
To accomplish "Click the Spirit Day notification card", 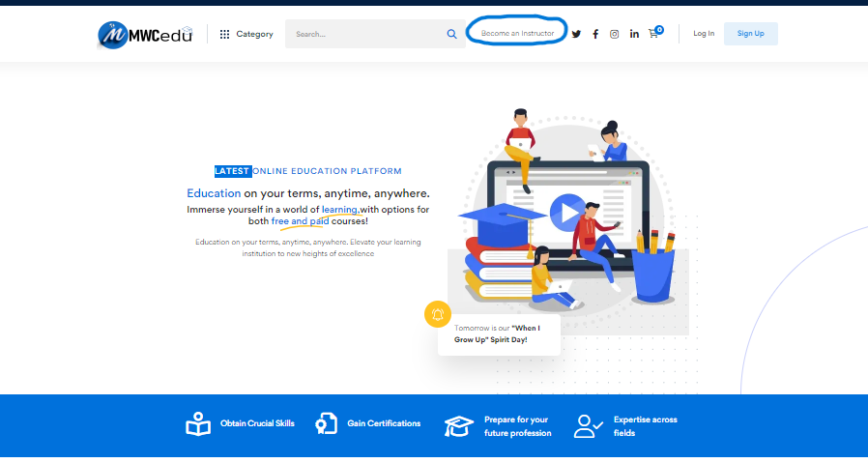I will [x=499, y=334].
